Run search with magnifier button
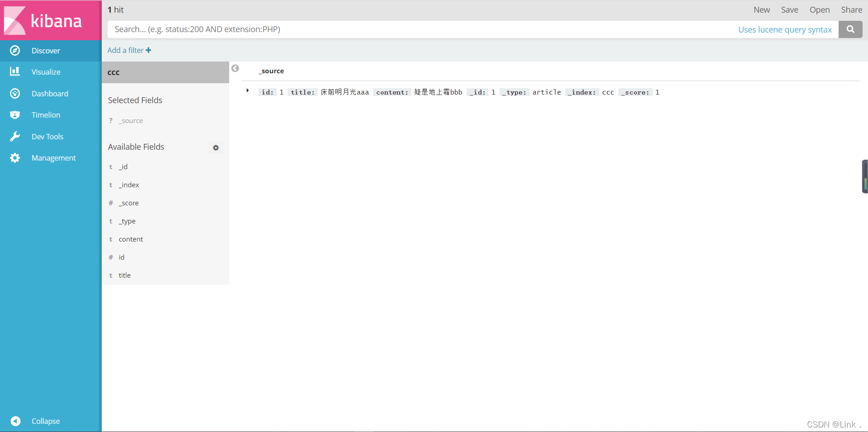 pyautogui.click(x=850, y=29)
